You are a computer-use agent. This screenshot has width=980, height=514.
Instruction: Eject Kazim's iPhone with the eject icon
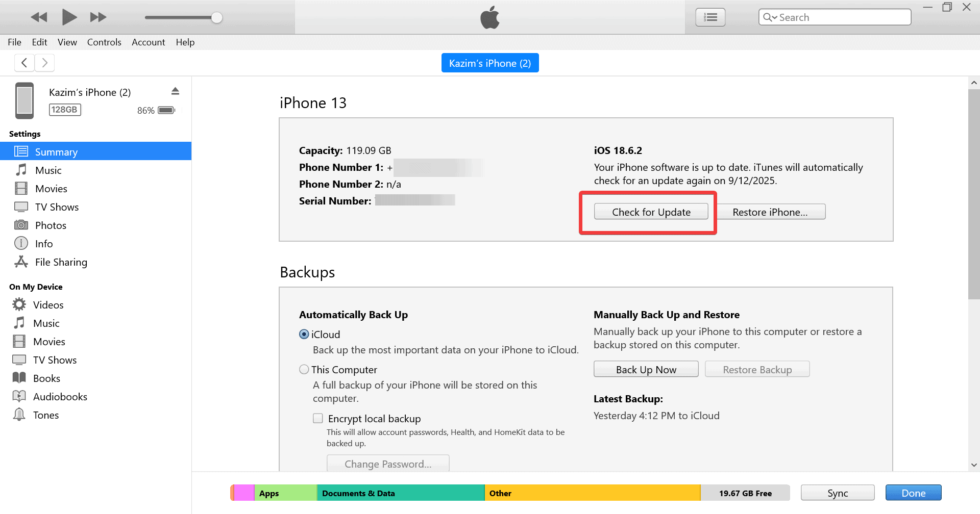tap(175, 91)
